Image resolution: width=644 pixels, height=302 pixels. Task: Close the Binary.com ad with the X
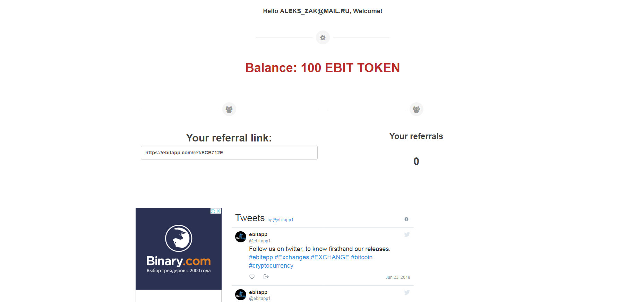coord(219,211)
